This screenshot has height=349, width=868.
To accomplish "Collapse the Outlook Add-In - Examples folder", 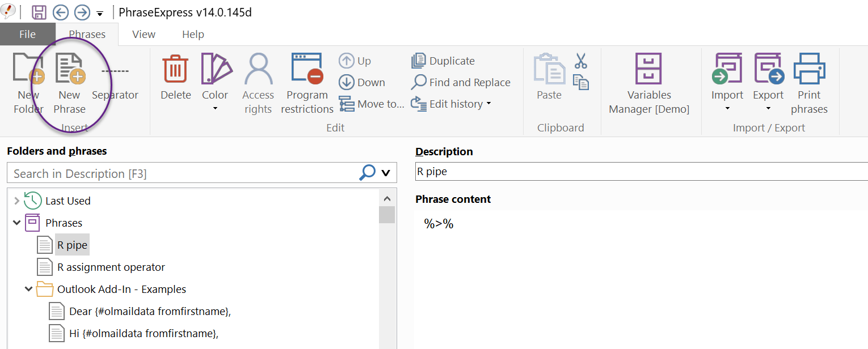I will [29, 289].
